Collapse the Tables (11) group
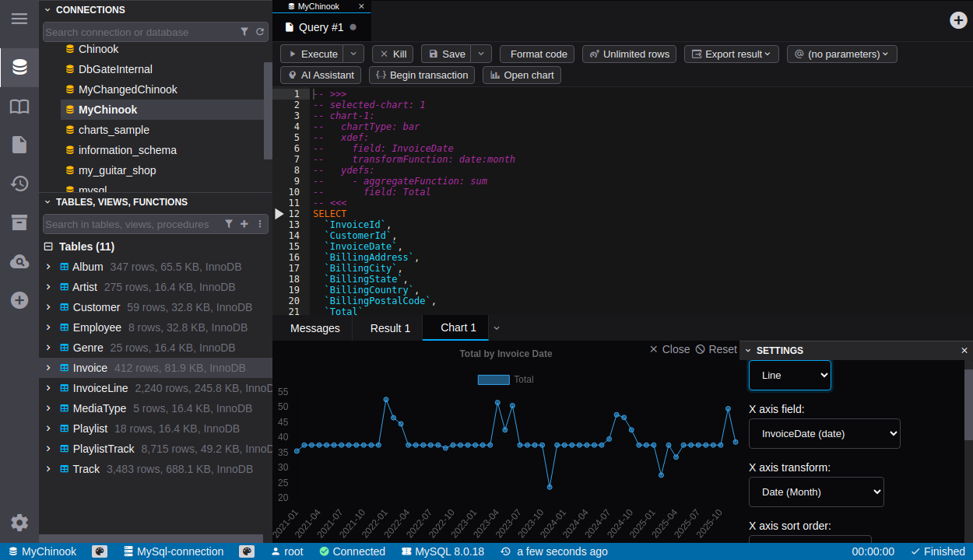Screen dimensions: 973x560 coord(48,247)
